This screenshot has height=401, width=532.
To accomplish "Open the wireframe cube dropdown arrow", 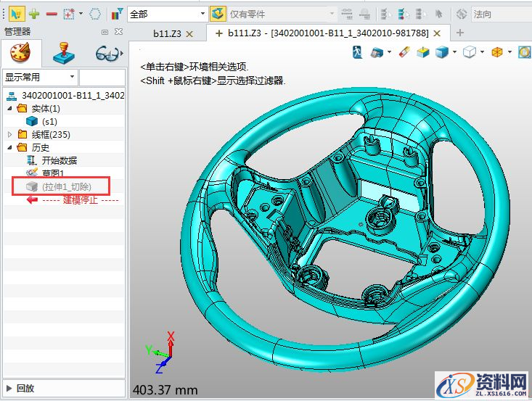I will 482,52.
